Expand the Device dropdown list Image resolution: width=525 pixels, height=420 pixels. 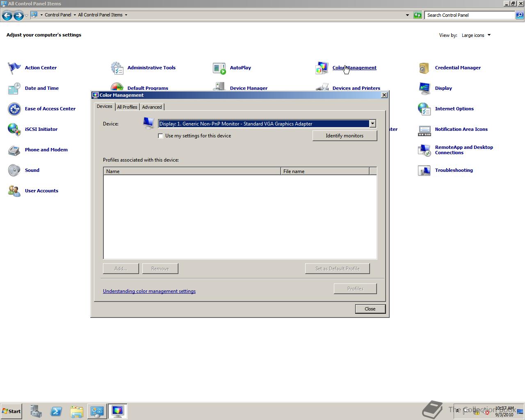coord(372,123)
